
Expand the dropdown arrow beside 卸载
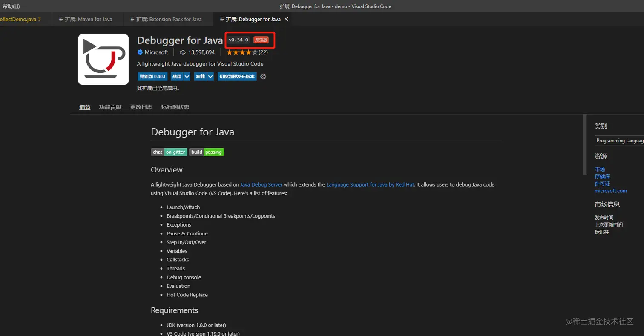(x=210, y=77)
